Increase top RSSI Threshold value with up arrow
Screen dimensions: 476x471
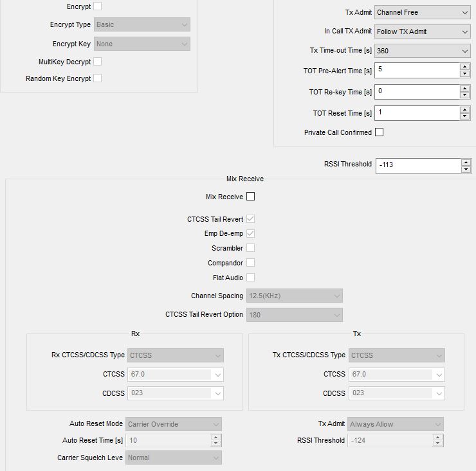pyautogui.click(x=466, y=163)
